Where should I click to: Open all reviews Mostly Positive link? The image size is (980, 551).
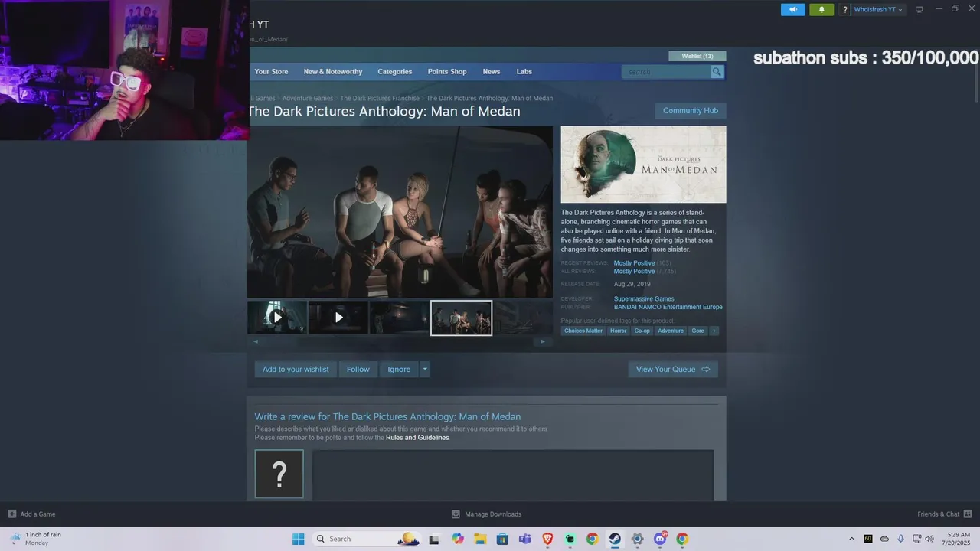pos(634,272)
